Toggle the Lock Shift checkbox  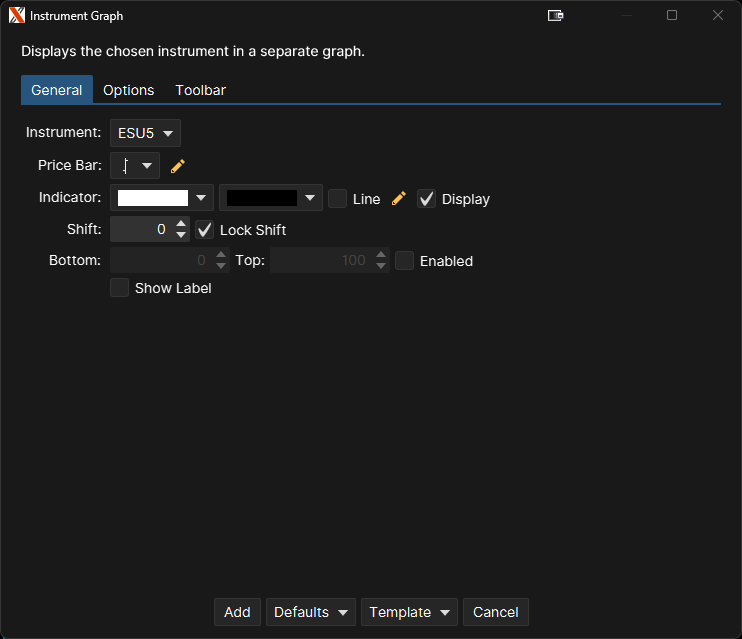[x=204, y=230]
